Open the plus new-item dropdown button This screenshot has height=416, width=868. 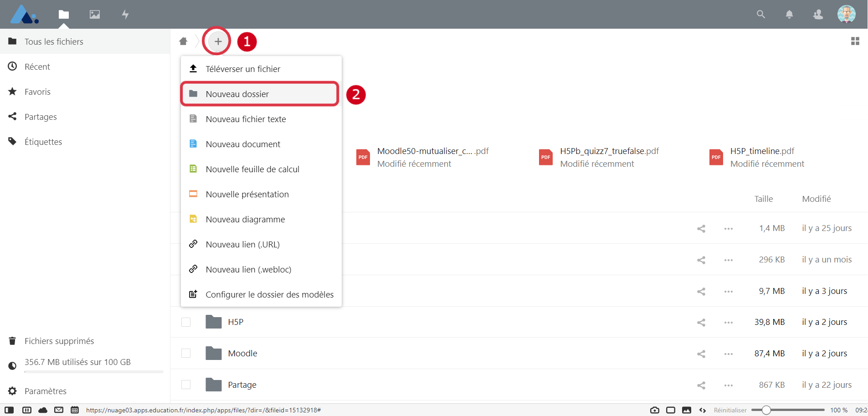coord(218,41)
